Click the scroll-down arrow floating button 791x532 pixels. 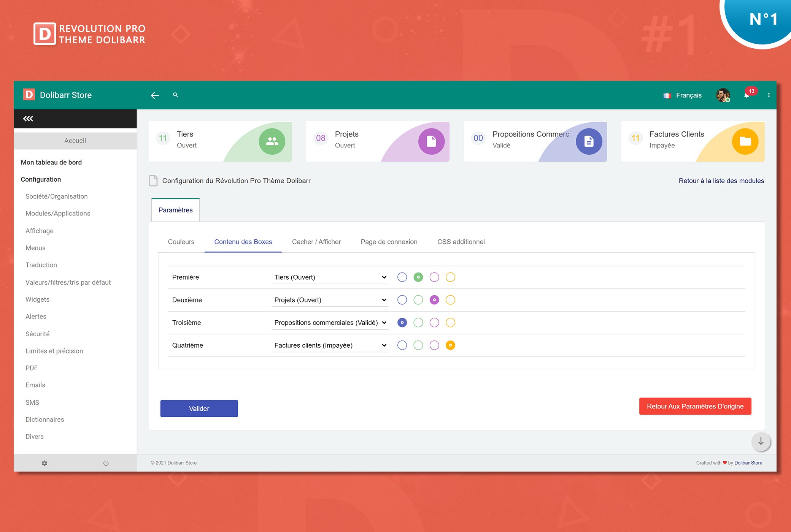click(761, 441)
